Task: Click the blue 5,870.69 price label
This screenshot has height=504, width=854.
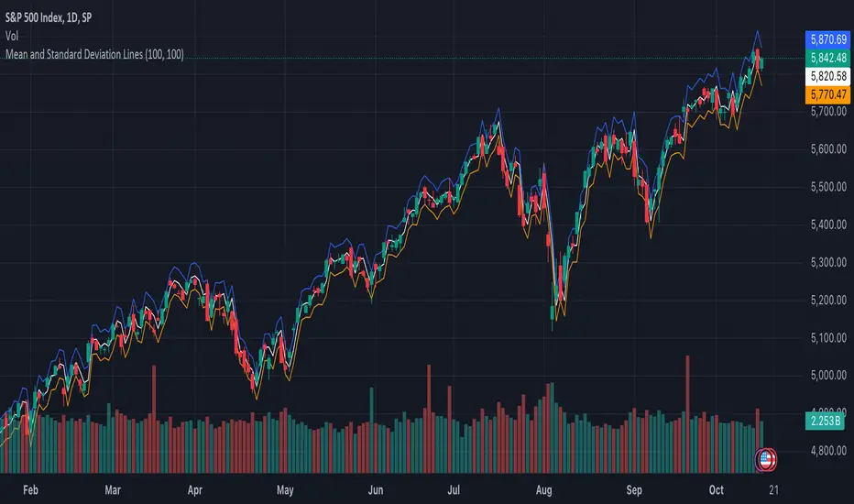Action: pyautogui.click(x=827, y=39)
